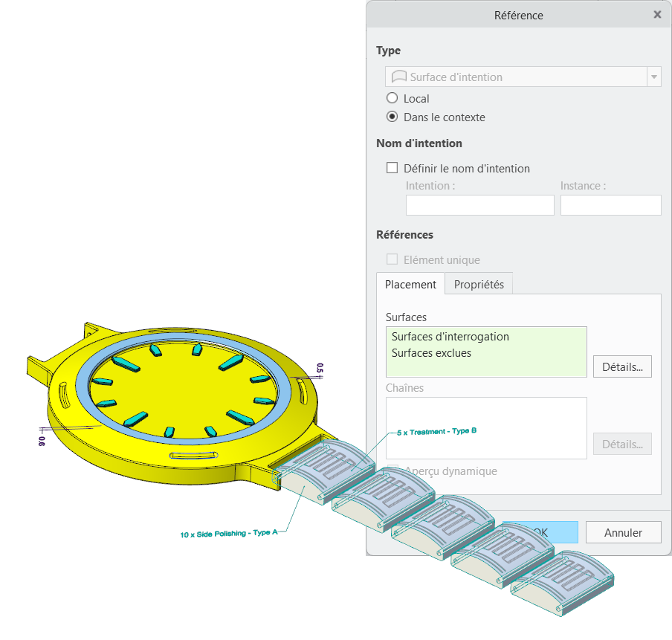672x640 pixels.
Task: Select the 10 x Side Polishing - Type A annotation
Action: pyautogui.click(x=229, y=533)
